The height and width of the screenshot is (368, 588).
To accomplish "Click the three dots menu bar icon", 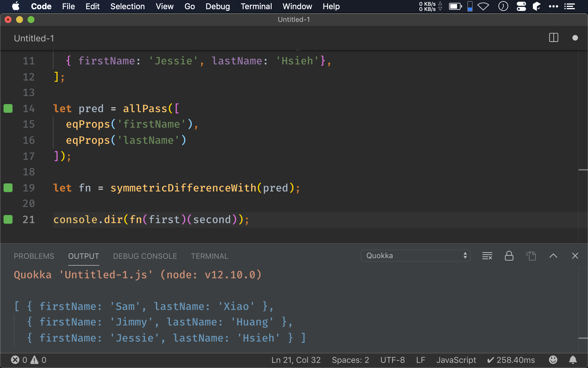I will (x=553, y=6).
